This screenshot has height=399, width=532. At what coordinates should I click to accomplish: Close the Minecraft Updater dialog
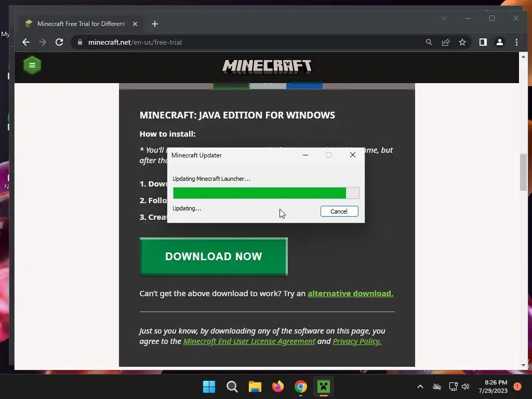pos(353,155)
